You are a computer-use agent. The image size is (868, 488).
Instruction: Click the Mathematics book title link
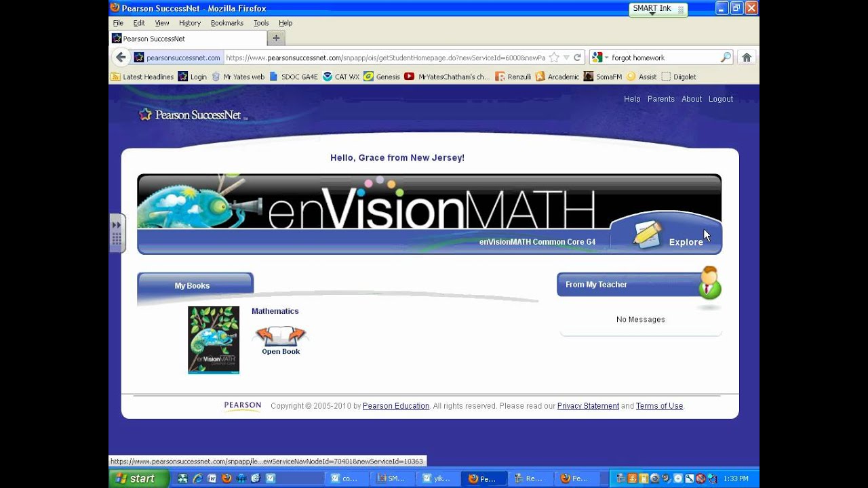point(275,311)
